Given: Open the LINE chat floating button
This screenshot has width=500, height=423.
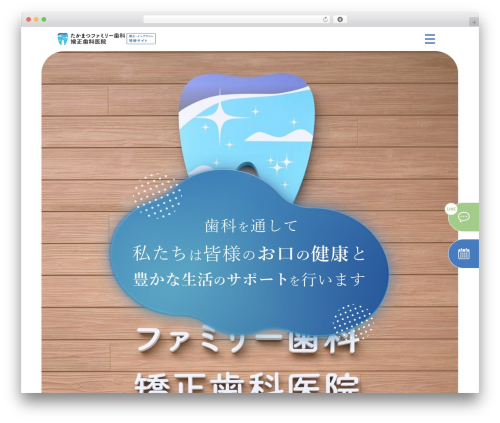Looking at the screenshot, I should [463, 217].
